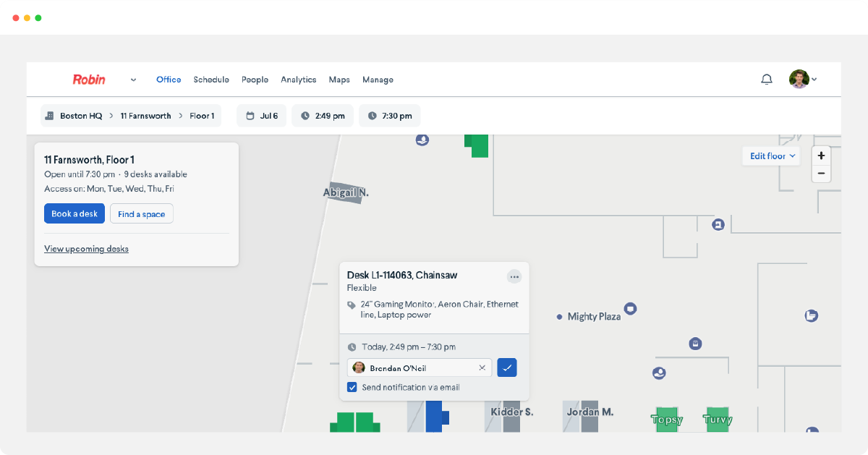The image size is (868, 455).
Task: Click the person icon at top of map
Action: pyautogui.click(x=422, y=140)
